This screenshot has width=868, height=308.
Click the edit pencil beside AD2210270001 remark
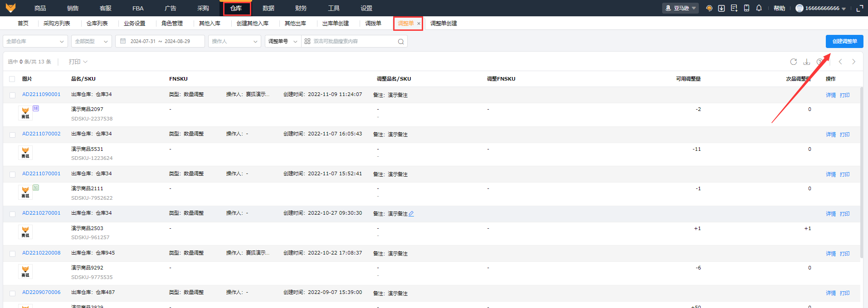[x=411, y=214]
